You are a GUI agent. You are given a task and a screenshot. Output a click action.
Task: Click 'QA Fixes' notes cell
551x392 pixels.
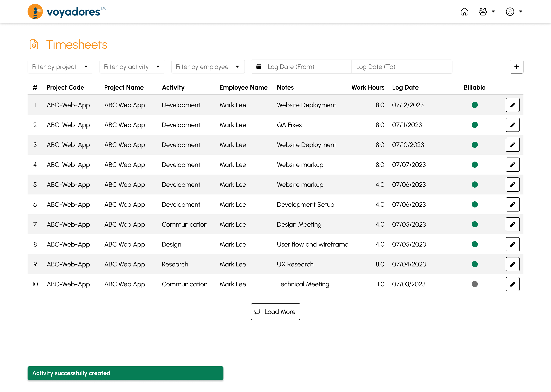pos(289,125)
